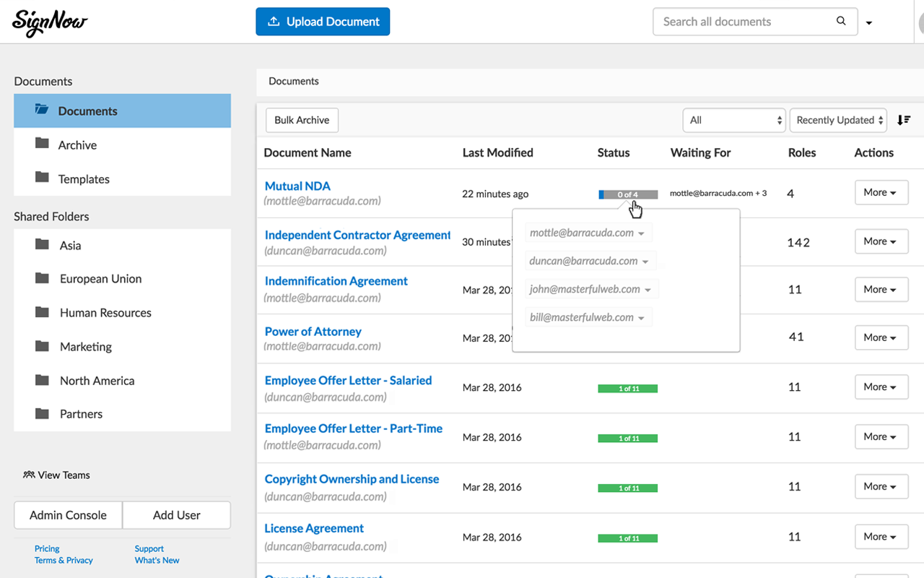Click the Upload Document button
The image size is (924, 578).
tap(323, 22)
